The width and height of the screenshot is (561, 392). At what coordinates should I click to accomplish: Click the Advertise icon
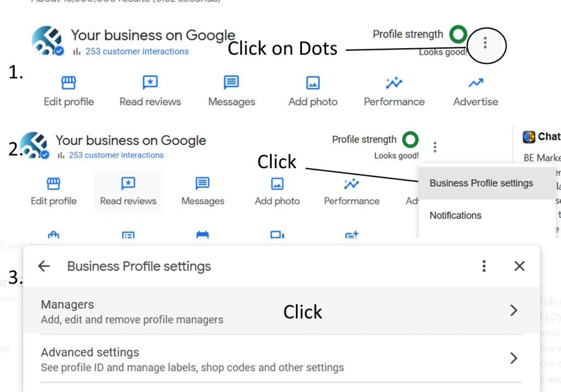point(476,83)
